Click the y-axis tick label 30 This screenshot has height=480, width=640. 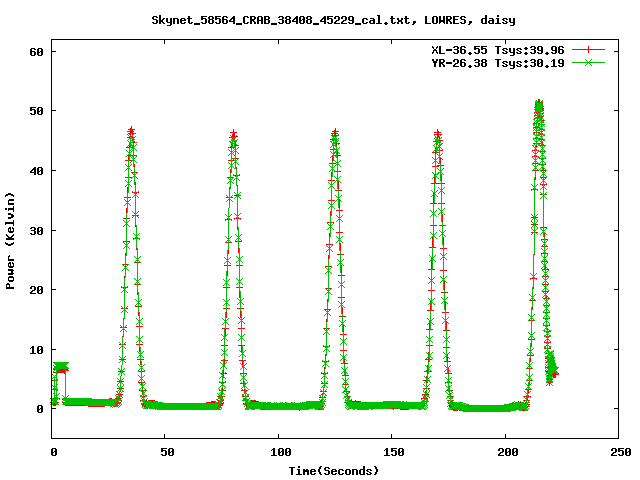36,231
